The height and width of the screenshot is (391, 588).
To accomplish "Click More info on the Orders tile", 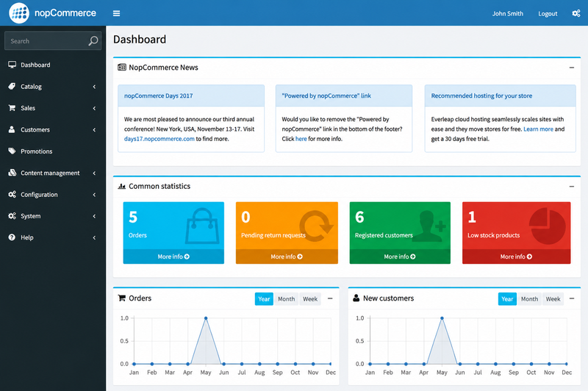I will 173,257.
